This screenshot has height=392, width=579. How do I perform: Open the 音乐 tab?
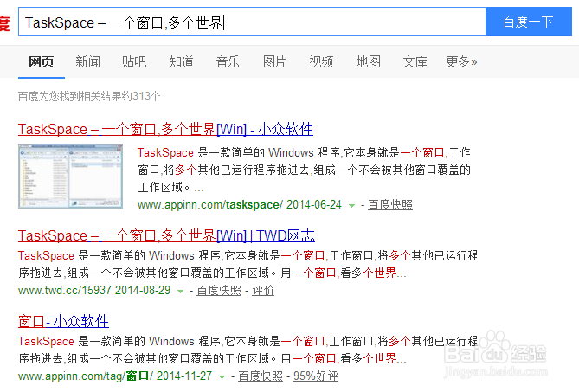click(228, 62)
